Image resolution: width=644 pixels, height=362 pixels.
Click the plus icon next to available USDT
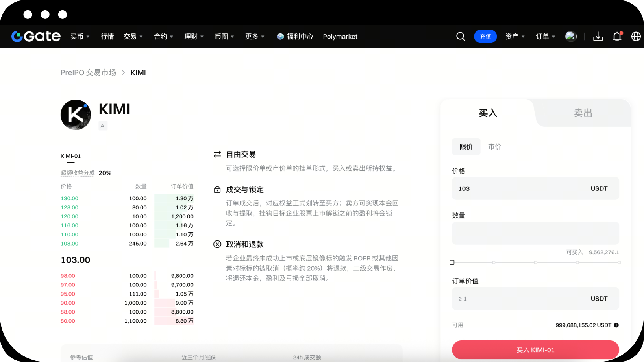(x=616, y=325)
